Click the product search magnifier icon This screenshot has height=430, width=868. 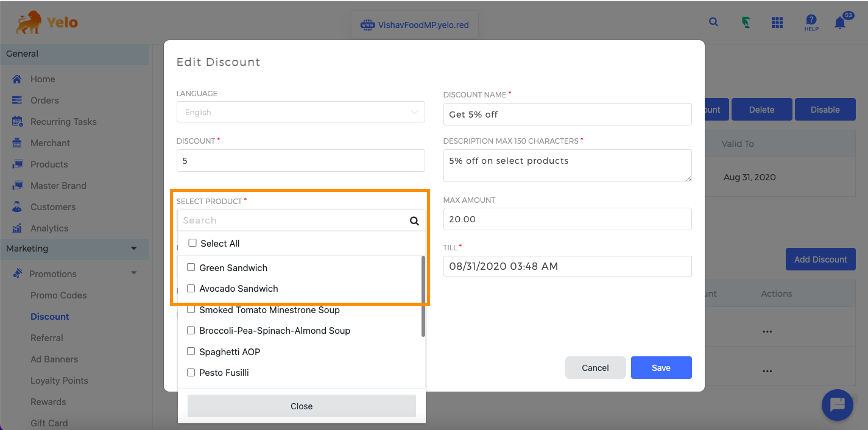point(414,221)
